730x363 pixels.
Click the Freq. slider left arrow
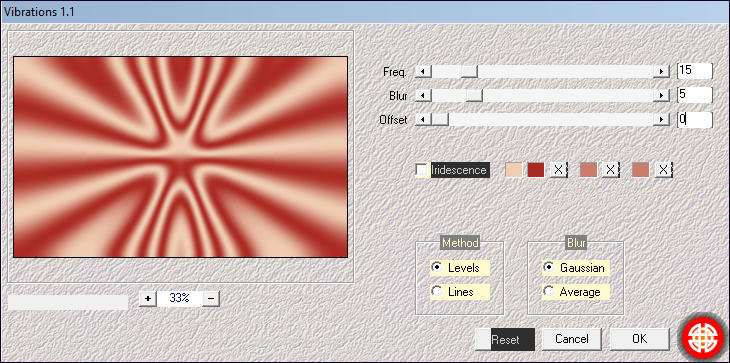423,72
